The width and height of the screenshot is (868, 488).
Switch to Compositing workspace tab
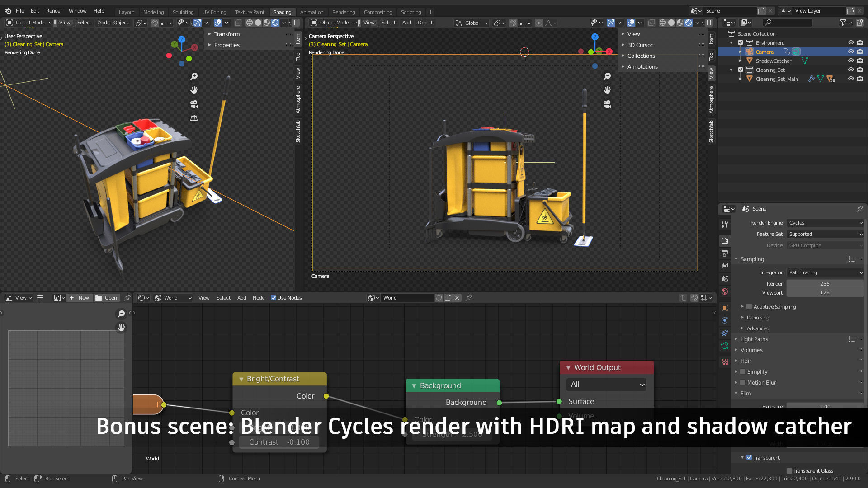378,12
